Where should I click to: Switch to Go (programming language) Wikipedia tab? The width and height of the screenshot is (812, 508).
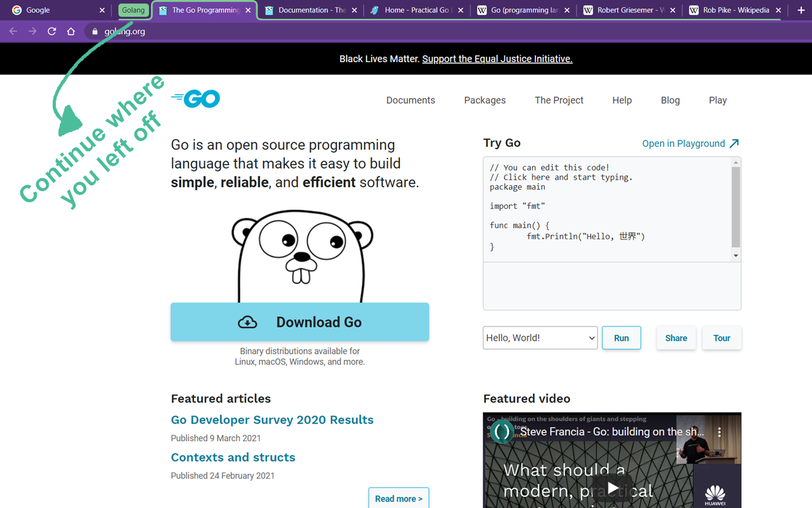522,10
